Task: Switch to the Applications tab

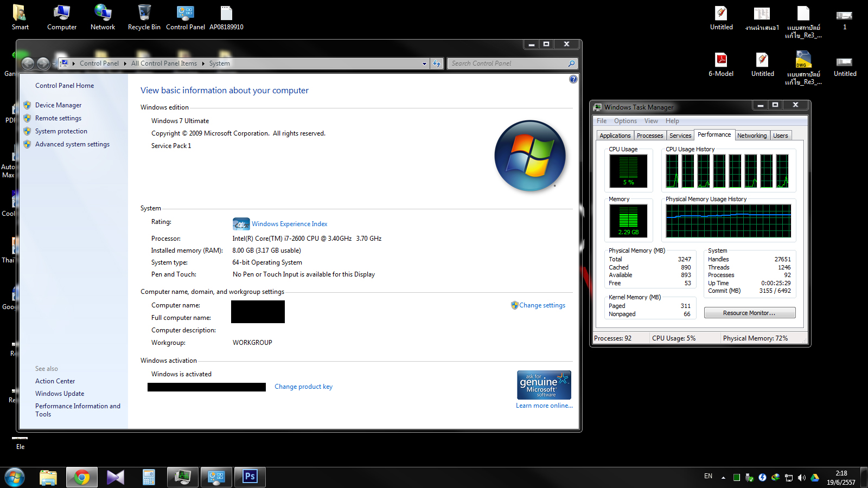Action: pyautogui.click(x=615, y=136)
